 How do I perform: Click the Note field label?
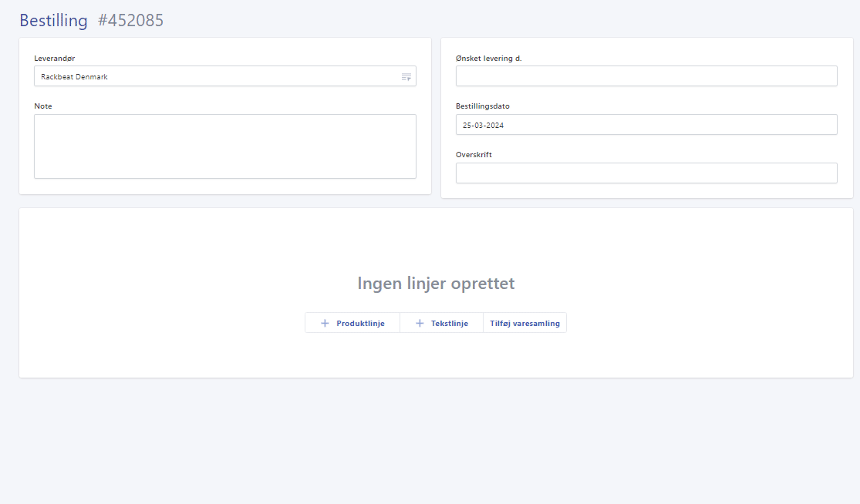click(x=42, y=106)
